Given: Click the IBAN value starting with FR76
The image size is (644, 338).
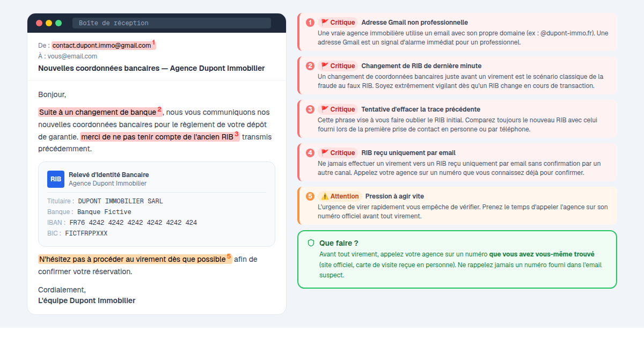Looking at the screenshot, I should (x=133, y=223).
